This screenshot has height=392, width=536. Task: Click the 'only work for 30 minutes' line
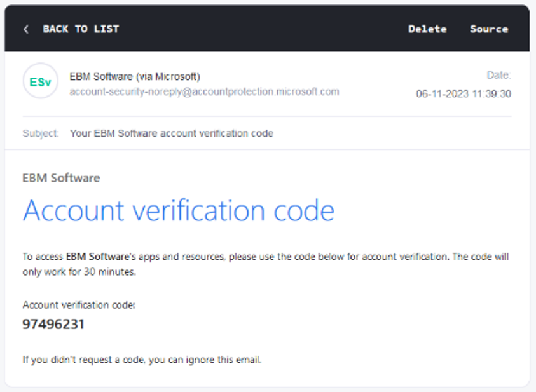coord(79,272)
